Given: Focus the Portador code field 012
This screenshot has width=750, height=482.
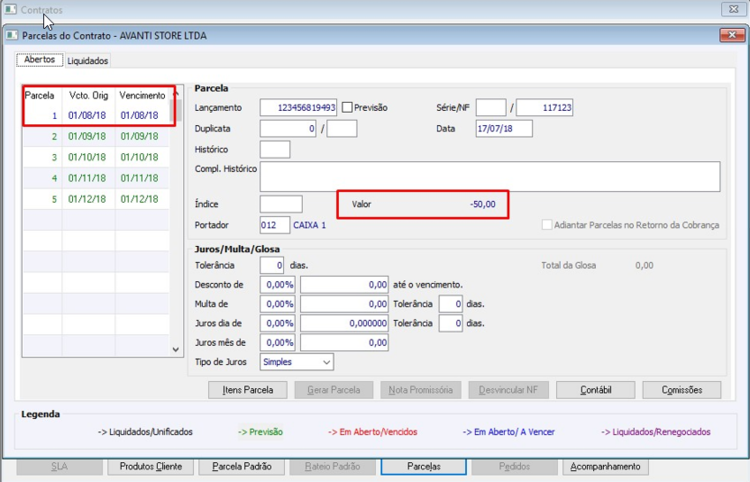Looking at the screenshot, I should pyautogui.click(x=275, y=225).
